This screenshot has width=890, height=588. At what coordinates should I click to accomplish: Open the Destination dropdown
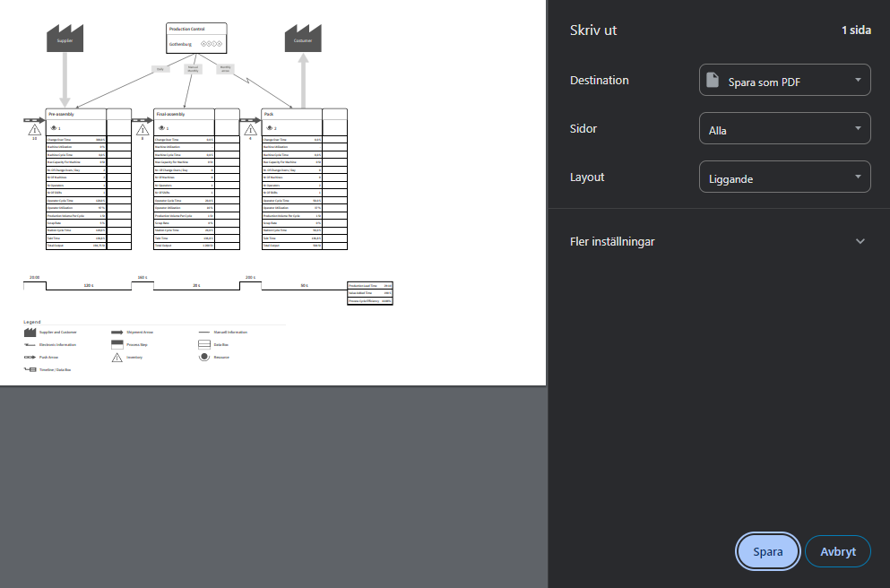(x=784, y=81)
